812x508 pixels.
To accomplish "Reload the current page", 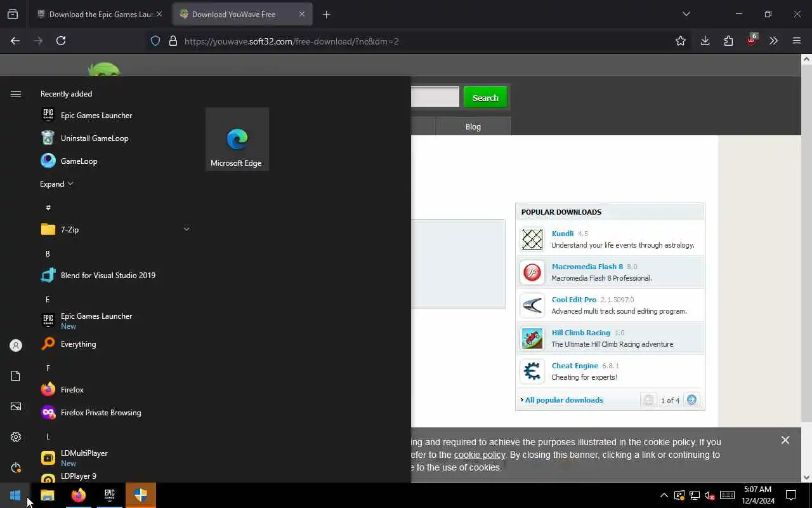I will 61,41.
